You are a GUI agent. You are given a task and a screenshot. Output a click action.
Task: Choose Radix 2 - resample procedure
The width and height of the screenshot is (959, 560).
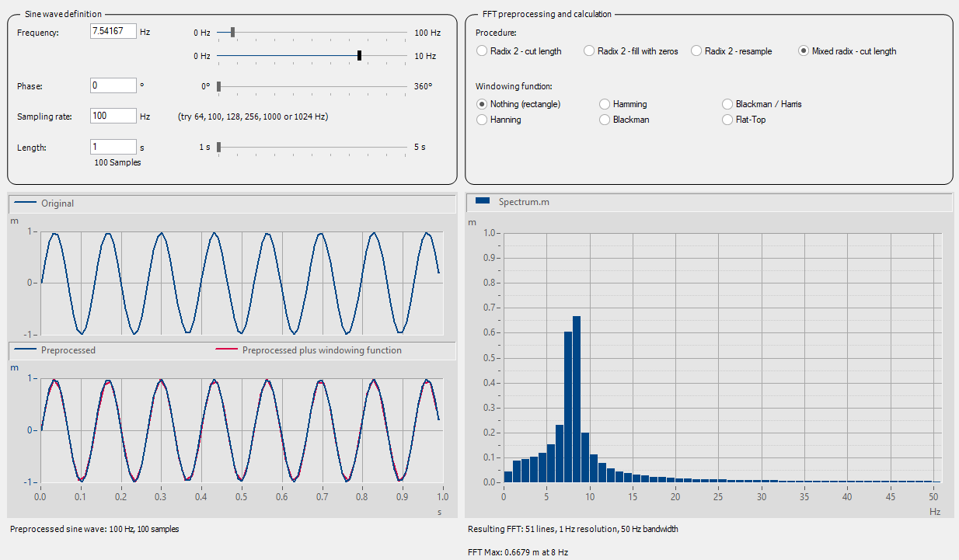[697, 51]
